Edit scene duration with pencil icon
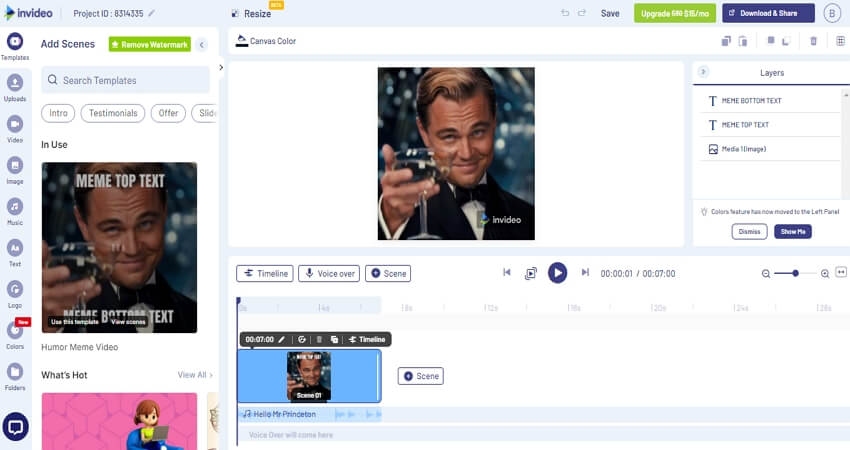Screen dimensions: 850x450 pos(281,339)
